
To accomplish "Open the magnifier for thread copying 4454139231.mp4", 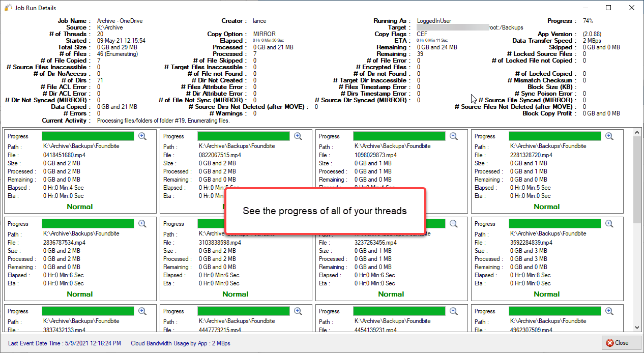I will pyautogui.click(x=454, y=311).
